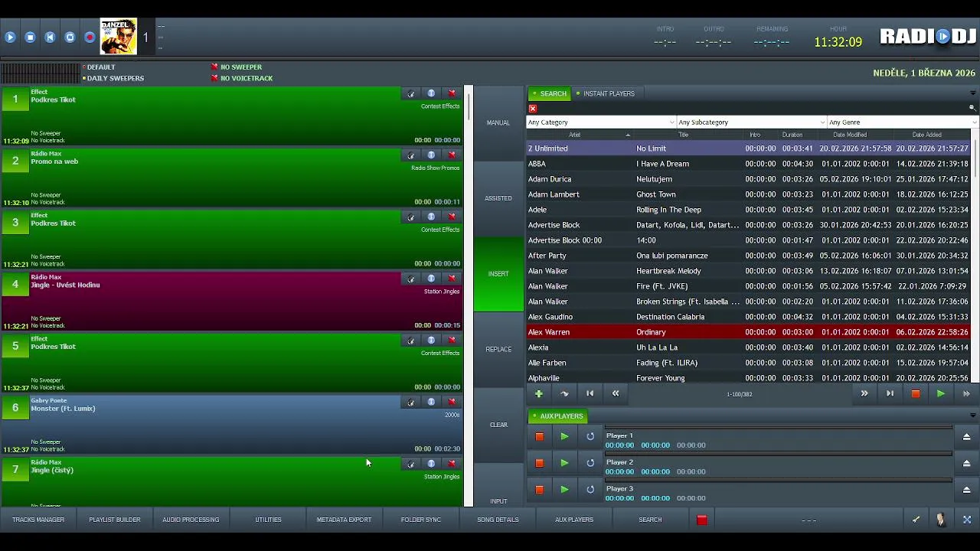Preview Gabry Ponte Monster with headphone icon
Viewport: 980px width, 551px height.
[x=411, y=403]
